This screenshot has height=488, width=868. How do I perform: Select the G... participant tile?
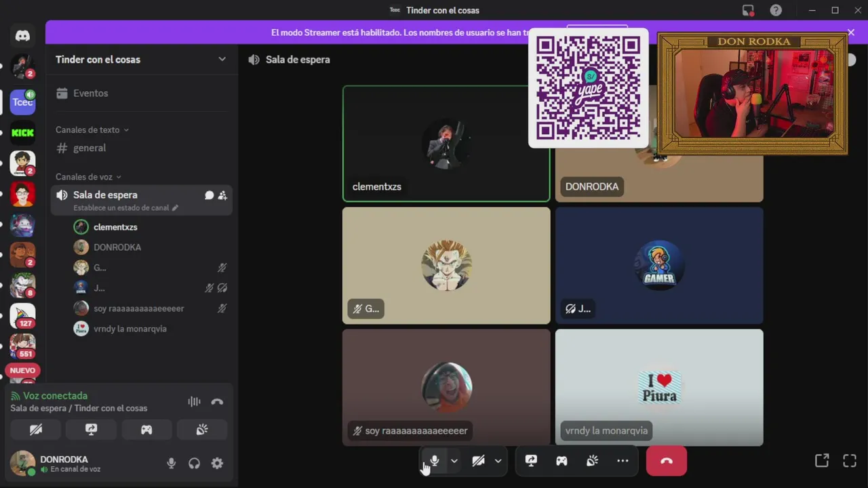tap(446, 266)
